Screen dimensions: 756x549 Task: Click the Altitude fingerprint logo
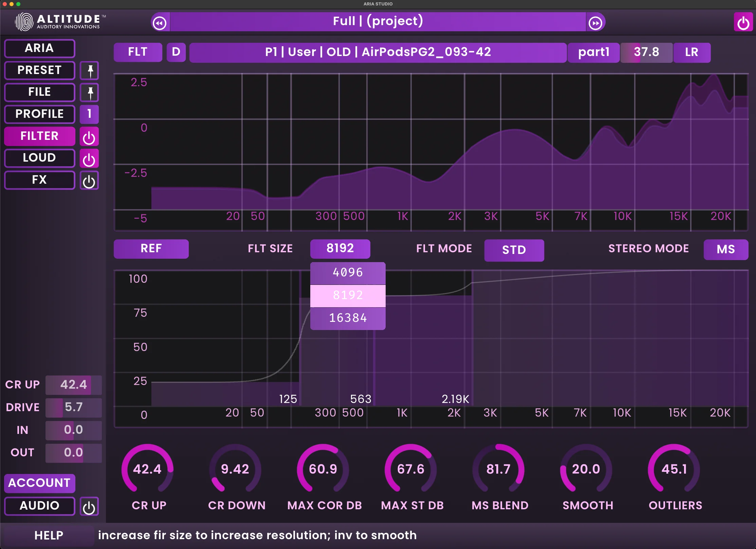point(24,22)
